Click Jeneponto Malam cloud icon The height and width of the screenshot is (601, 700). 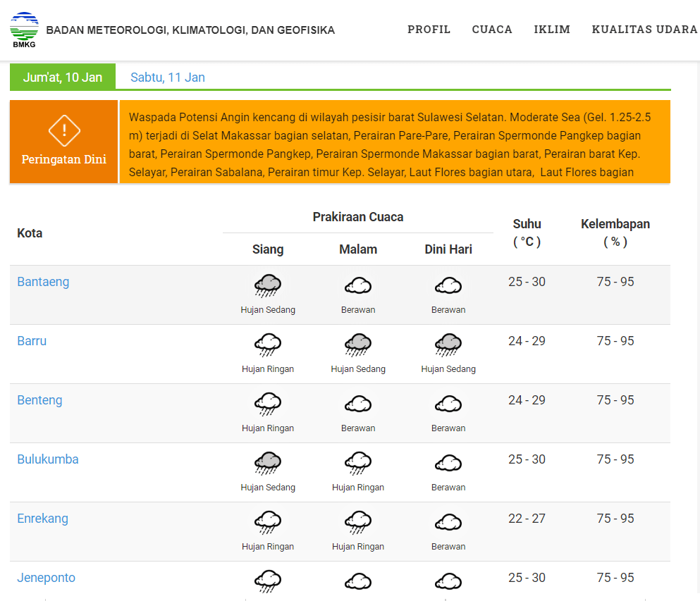pos(358,581)
